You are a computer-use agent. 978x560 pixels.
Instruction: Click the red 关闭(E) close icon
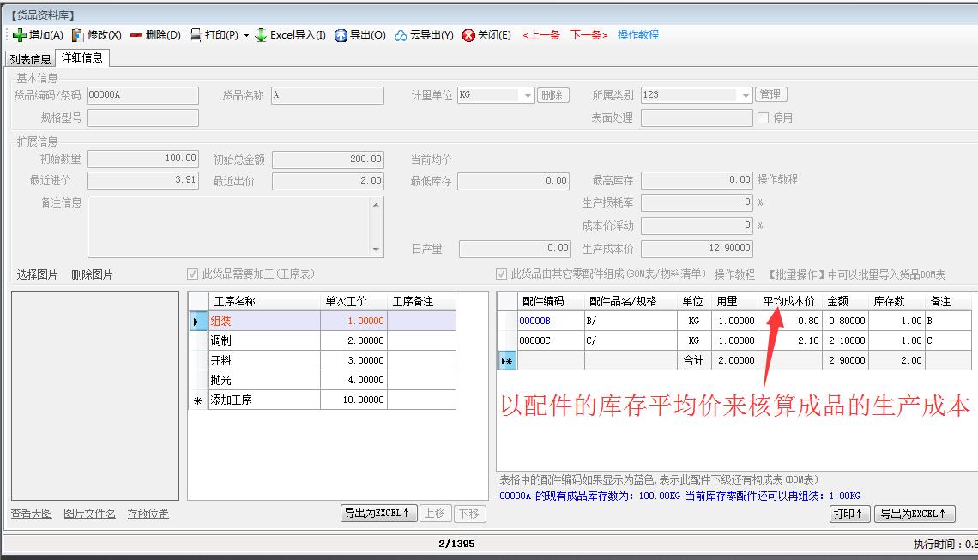pyautogui.click(x=468, y=35)
